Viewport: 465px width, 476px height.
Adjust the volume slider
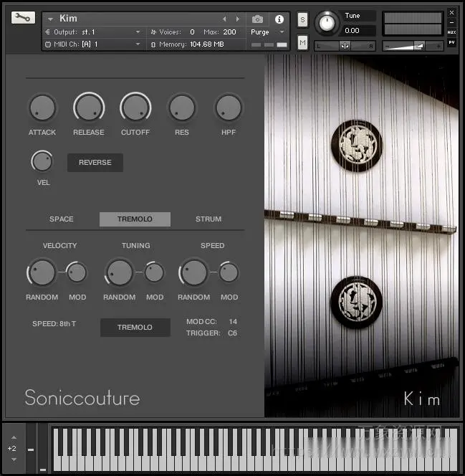pyautogui.click(x=412, y=46)
